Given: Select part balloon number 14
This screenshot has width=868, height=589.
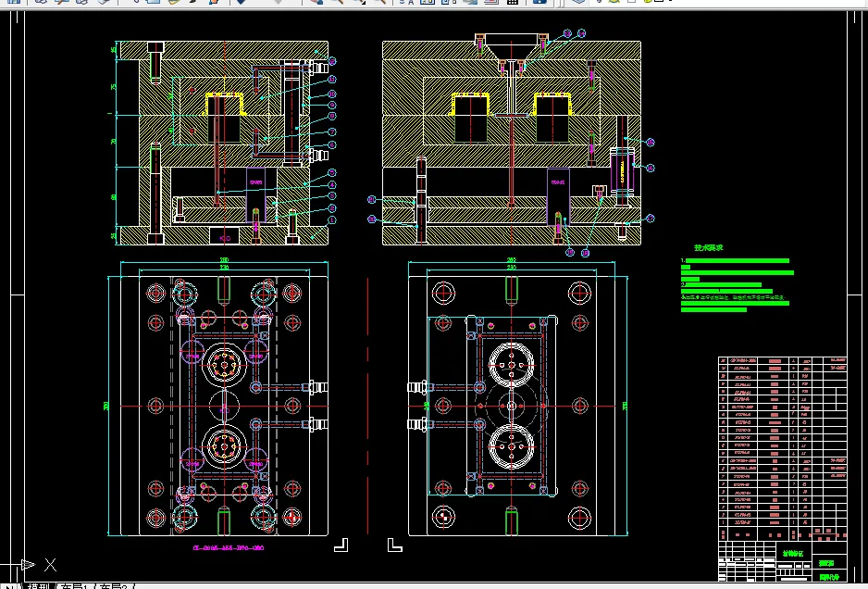Looking at the screenshot, I should click(581, 33).
